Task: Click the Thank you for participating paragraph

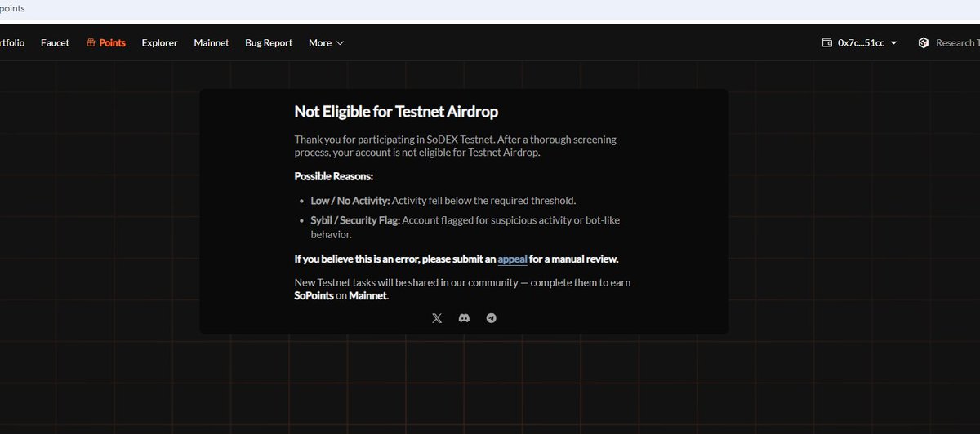Action: click(456, 146)
